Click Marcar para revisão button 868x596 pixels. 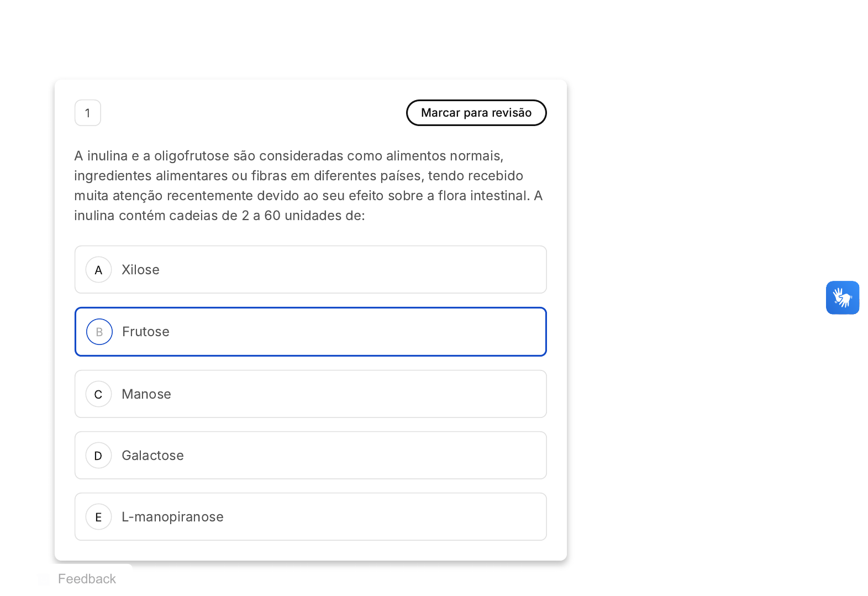point(476,113)
